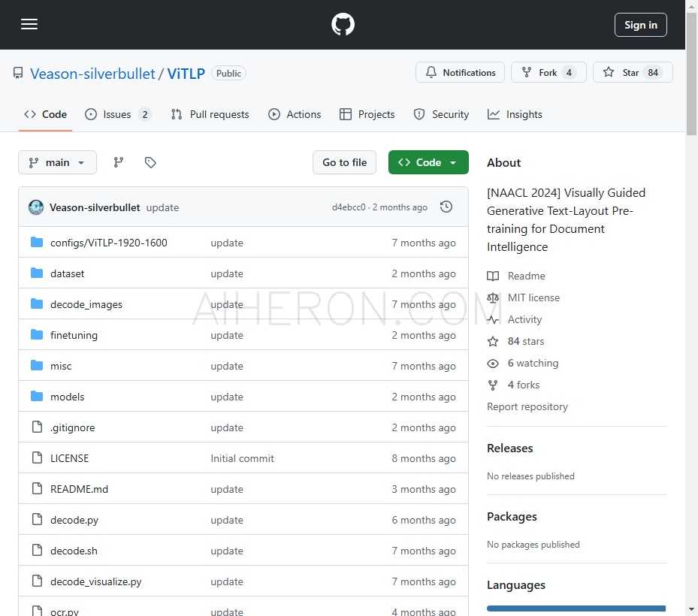698x616 pixels.
Task: Open LICENSE 'Initial commit' message
Action: pos(242,458)
